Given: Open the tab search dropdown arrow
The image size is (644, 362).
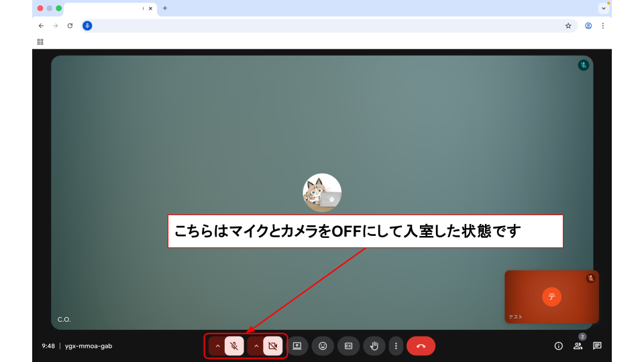Looking at the screenshot, I should coord(604,8).
